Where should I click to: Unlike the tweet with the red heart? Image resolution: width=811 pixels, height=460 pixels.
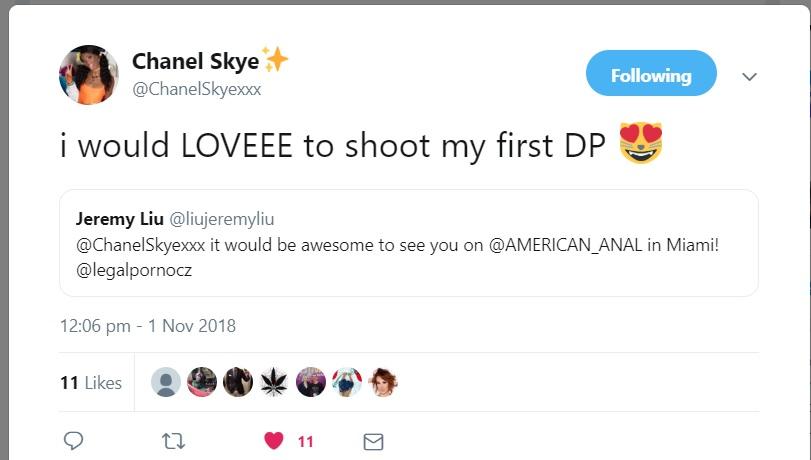pyautogui.click(x=274, y=441)
